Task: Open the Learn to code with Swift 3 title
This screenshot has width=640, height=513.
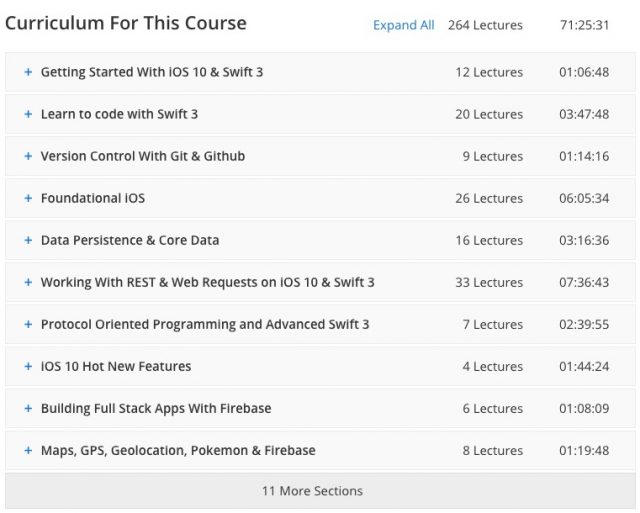Action: 119,114
